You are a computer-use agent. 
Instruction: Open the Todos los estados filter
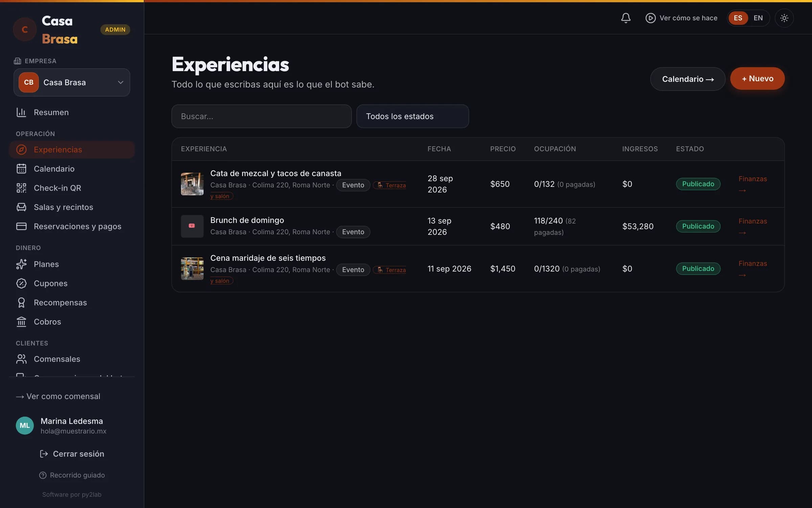coord(412,116)
